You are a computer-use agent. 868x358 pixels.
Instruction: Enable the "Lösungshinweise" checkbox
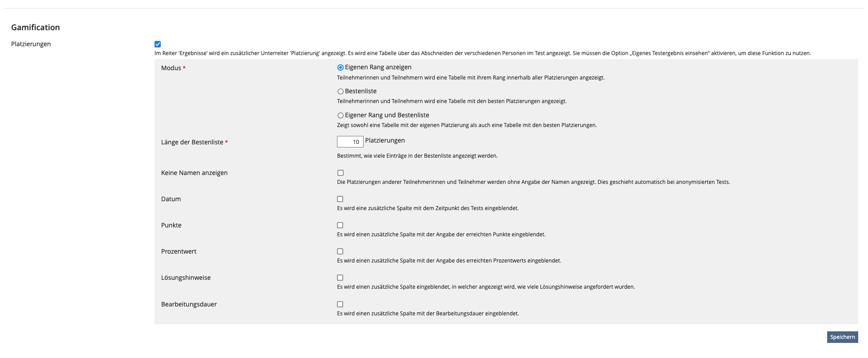pos(340,278)
